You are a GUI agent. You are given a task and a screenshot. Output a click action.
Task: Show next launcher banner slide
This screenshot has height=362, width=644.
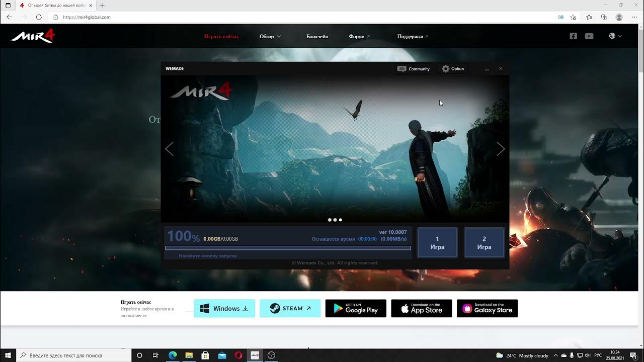501,149
